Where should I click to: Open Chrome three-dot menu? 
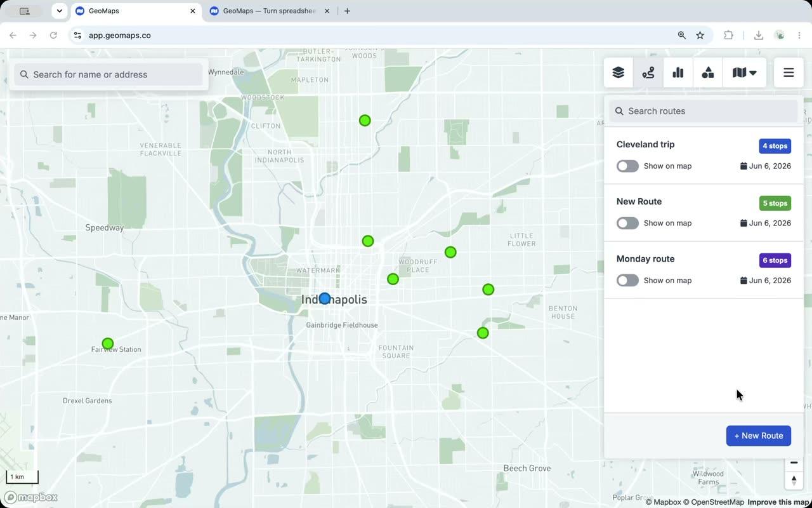pyautogui.click(x=800, y=36)
